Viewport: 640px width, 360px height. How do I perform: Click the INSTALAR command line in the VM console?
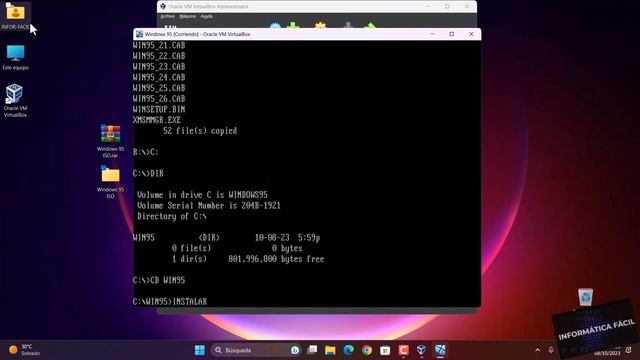(x=170, y=302)
